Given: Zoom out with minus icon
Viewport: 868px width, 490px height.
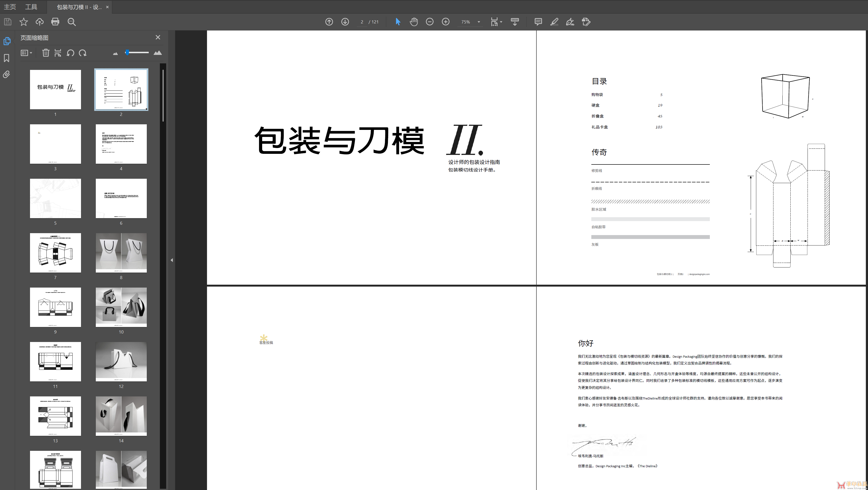Looking at the screenshot, I should pyautogui.click(x=430, y=22).
